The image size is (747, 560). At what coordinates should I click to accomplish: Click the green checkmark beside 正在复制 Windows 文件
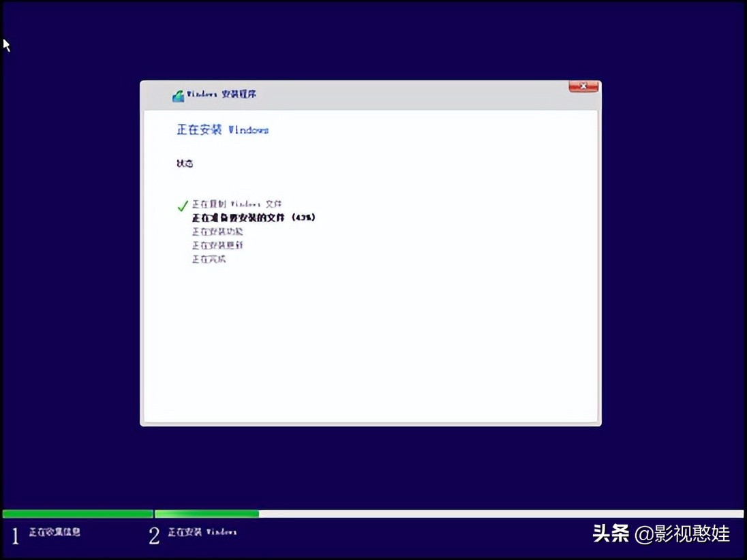(x=182, y=205)
